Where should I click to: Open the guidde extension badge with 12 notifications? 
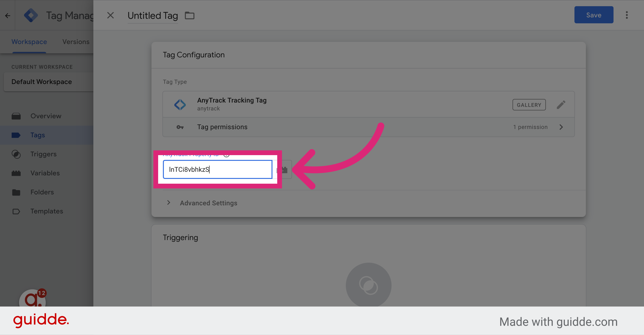(x=32, y=298)
